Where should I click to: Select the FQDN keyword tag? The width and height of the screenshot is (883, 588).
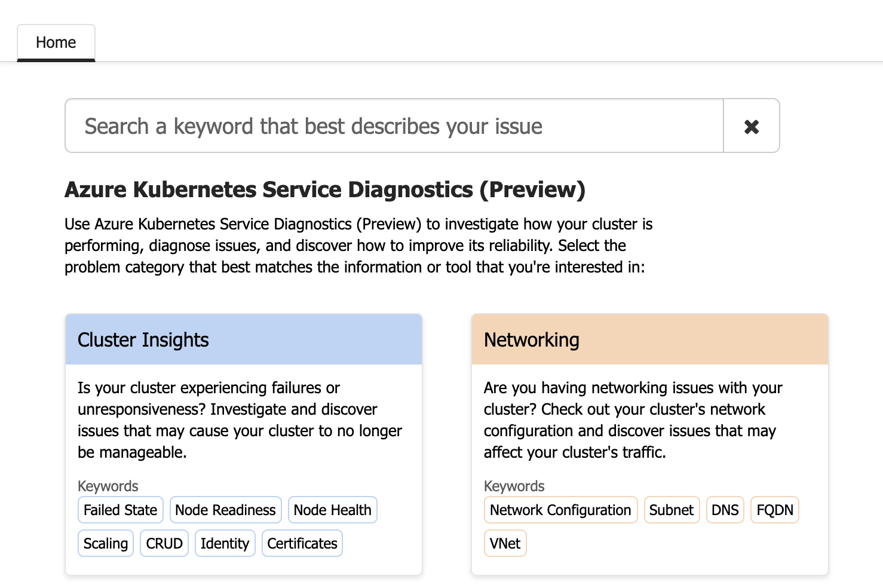774,510
